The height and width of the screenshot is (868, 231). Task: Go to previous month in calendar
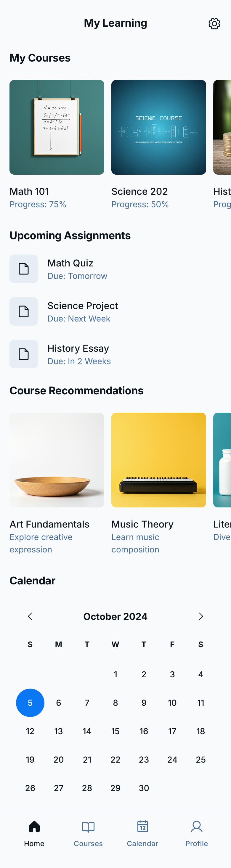coord(30,616)
